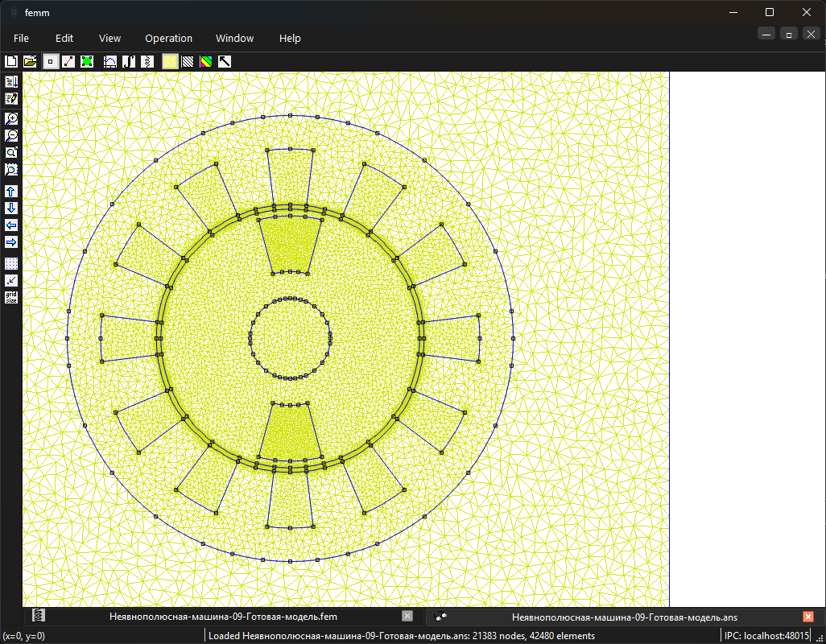Select the contour line mode icon

tap(68, 62)
